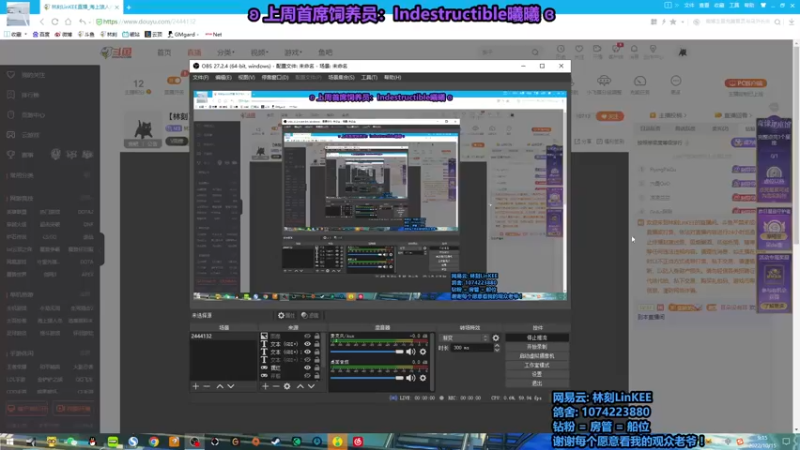Click the browser address bar
This screenshot has width=800, height=450.
coord(372,22)
